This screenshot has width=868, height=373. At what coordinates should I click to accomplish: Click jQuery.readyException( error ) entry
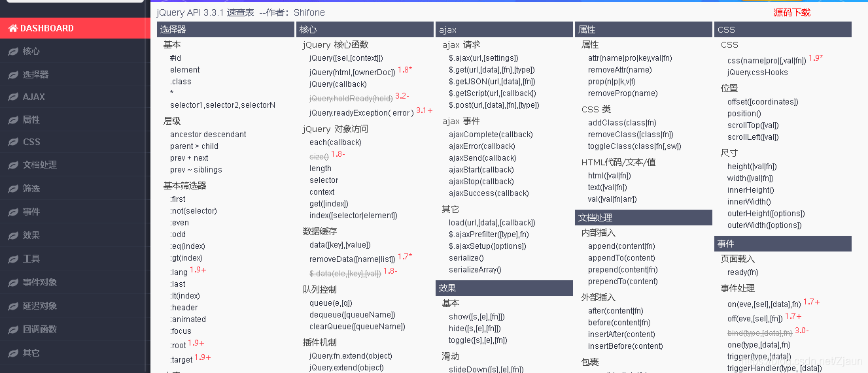361,113
